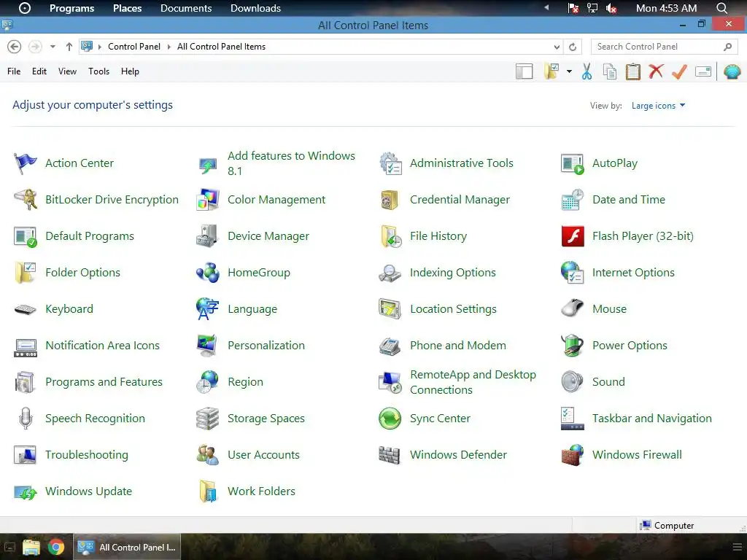The height and width of the screenshot is (560, 747).
Task: Open the recent locations dropdown arrow
Action: pyautogui.click(x=53, y=47)
